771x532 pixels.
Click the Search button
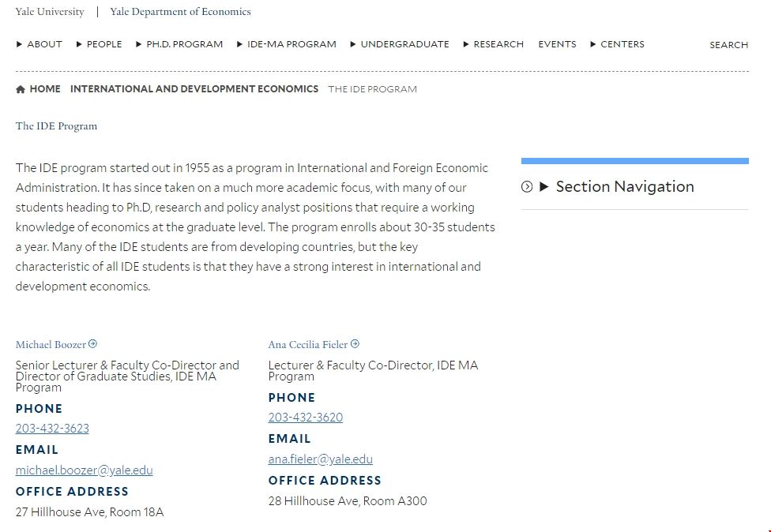click(x=728, y=45)
